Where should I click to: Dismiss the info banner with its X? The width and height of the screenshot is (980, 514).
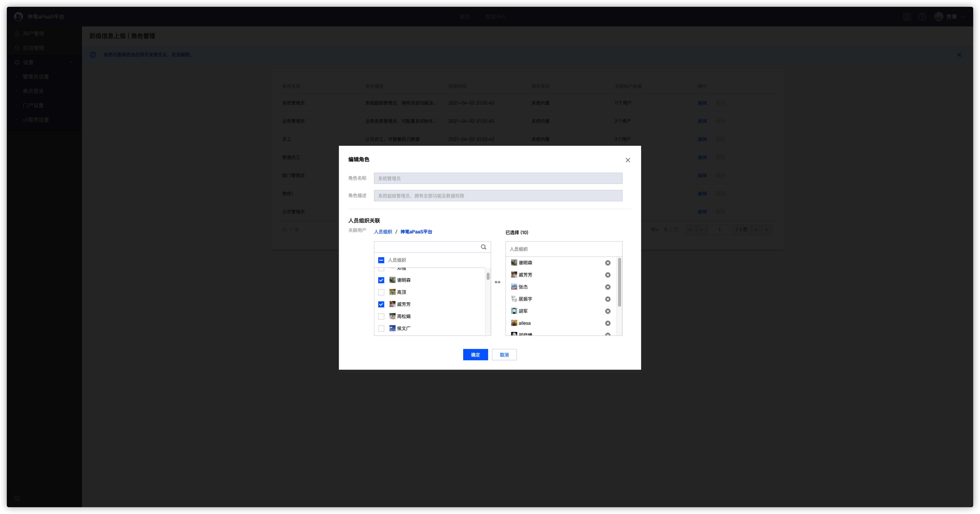[x=959, y=55]
